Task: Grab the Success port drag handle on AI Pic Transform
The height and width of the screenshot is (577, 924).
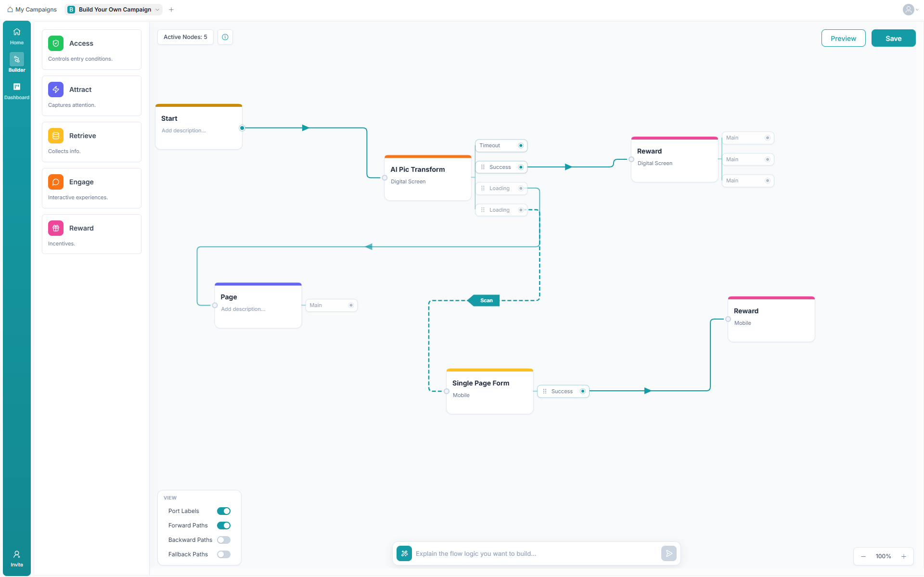Action: 483,167
